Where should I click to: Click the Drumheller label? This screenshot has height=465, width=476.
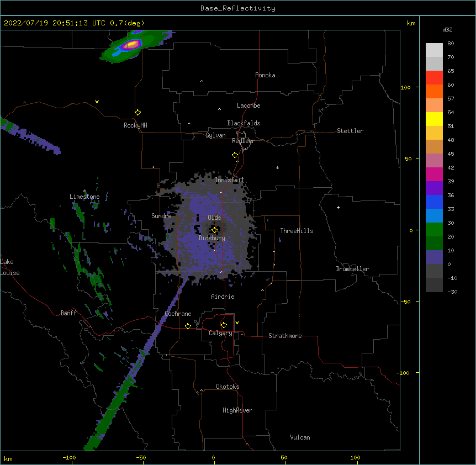click(352, 269)
